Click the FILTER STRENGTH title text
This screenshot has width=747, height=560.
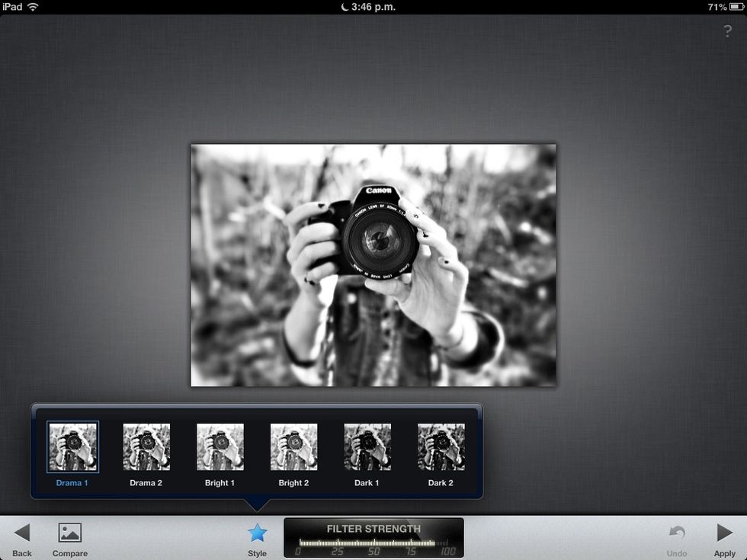pyautogui.click(x=373, y=529)
